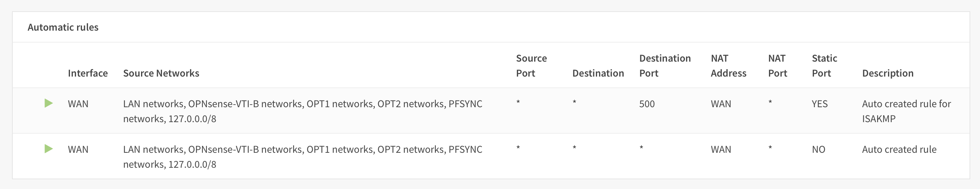The width and height of the screenshot is (980, 189).
Task: Click the Destination Port column header
Action: [x=665, y=65]
